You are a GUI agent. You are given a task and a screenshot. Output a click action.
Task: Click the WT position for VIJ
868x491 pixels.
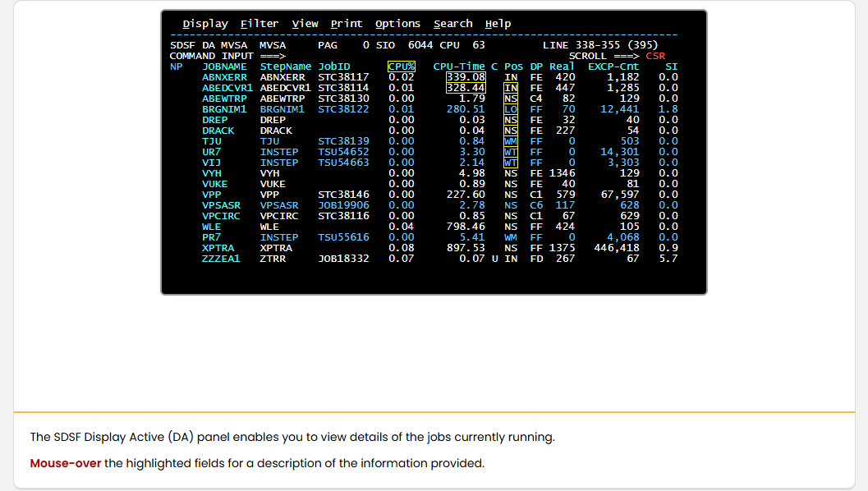[511, 163]
